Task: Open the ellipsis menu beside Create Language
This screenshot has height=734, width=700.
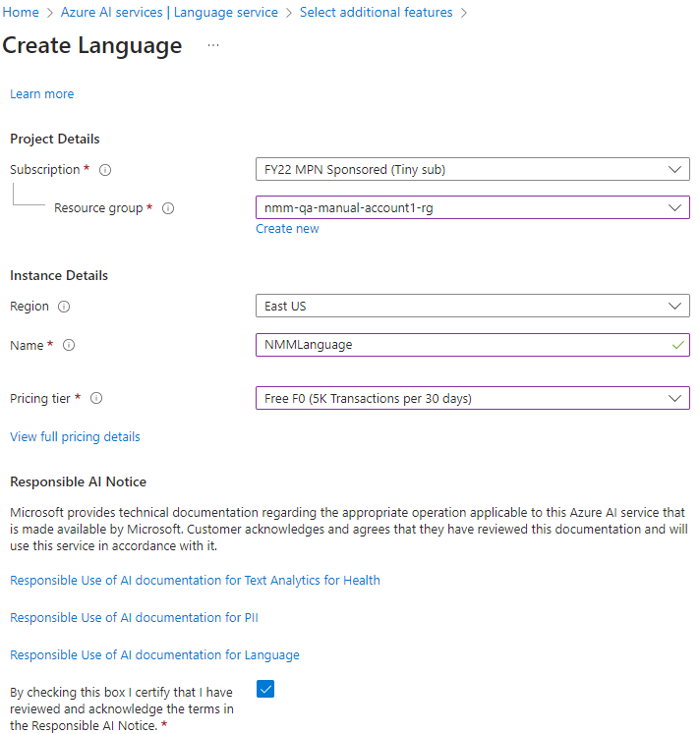Action: (x=213, y=45)
